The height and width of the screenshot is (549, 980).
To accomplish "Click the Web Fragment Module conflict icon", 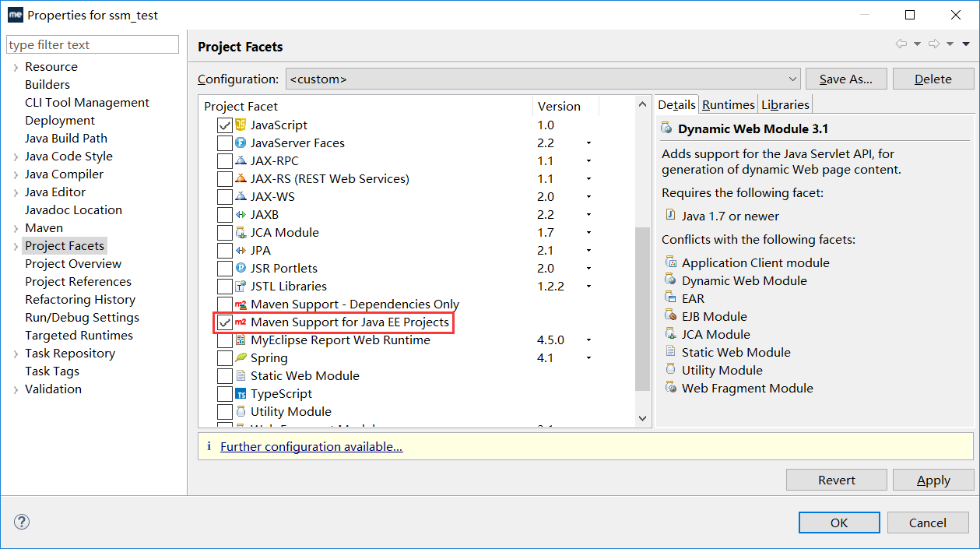I will click(x=671, y=388).
